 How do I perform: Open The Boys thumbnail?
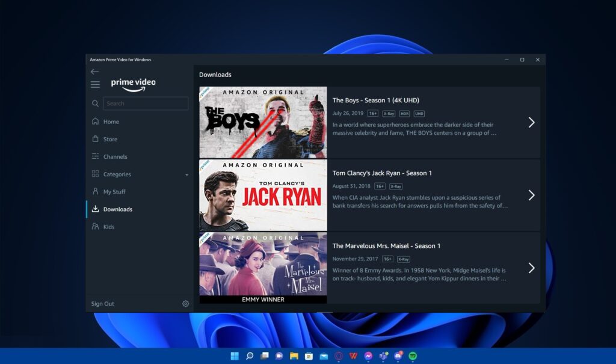(x=263, y=122)
